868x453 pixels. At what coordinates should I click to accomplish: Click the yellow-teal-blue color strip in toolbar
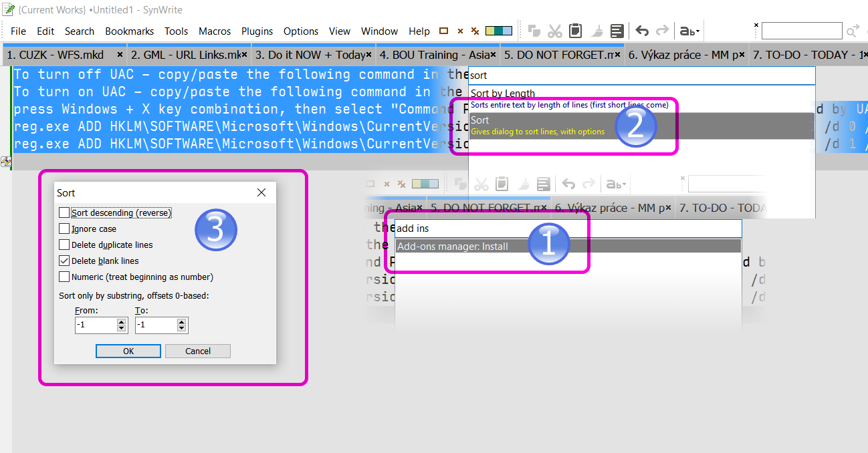[x=498, y=31]
